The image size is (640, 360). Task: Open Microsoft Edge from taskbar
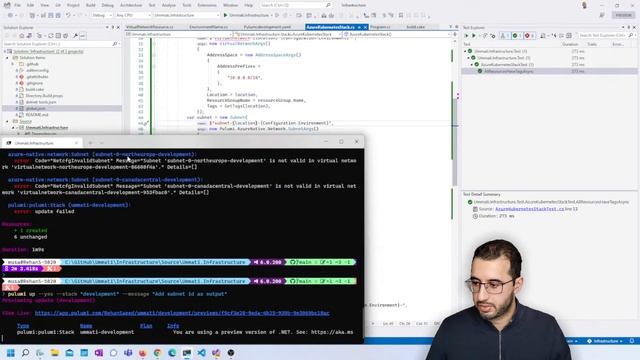click(x=172, y=353)
